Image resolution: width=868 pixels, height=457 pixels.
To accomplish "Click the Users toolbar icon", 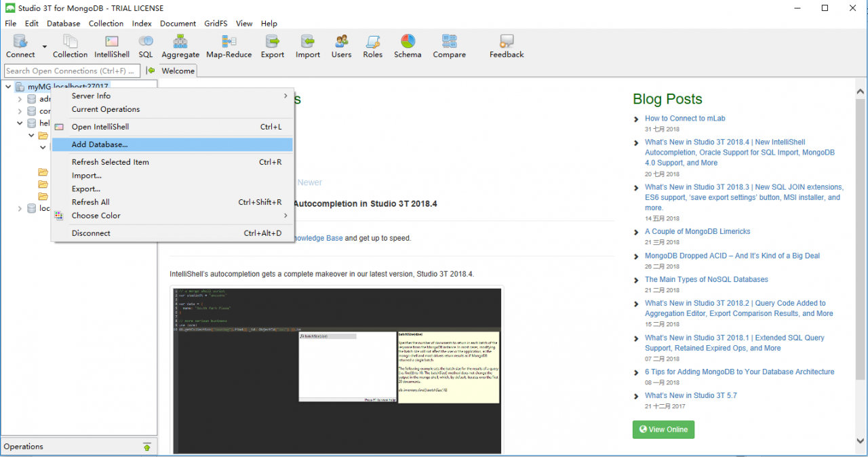I will (x=341, y=46).
